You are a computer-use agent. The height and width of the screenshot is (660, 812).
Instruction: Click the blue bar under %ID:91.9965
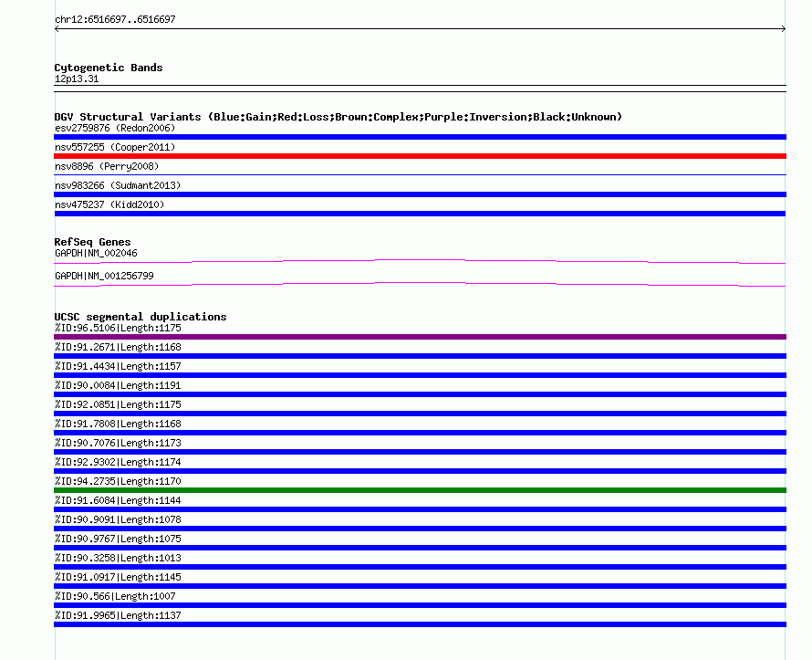420,624
